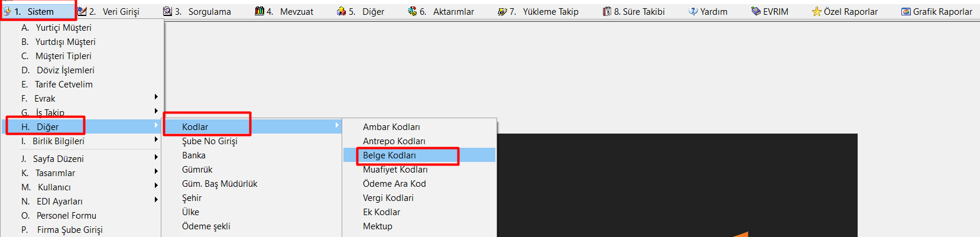Click the Yükleme Takip icon
The width and height of the screenshot is (980, 237).
(502, 11)
